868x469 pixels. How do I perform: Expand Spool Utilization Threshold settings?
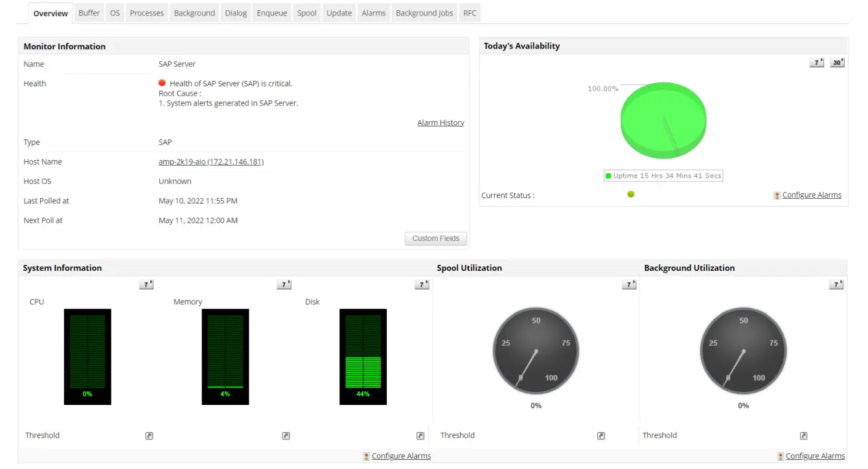600,435
